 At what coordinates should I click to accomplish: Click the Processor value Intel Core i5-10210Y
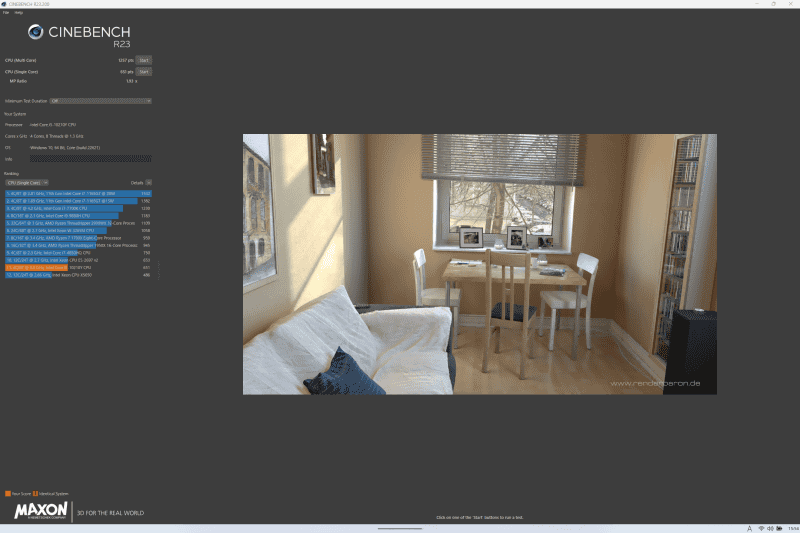pos(53,124)
